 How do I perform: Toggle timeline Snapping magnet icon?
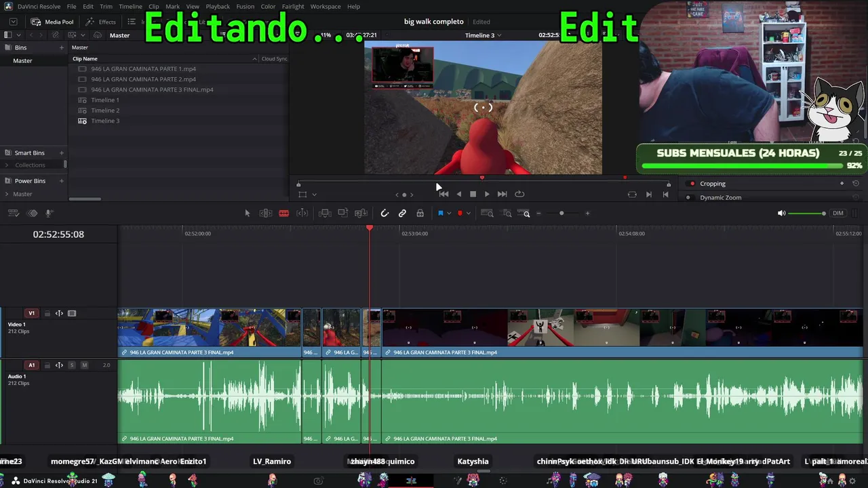click(384, 213)
